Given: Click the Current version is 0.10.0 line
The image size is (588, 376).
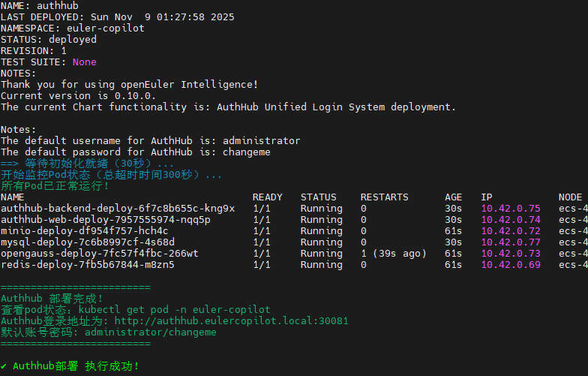Looking at the screenshot, I should pos(78,96).
